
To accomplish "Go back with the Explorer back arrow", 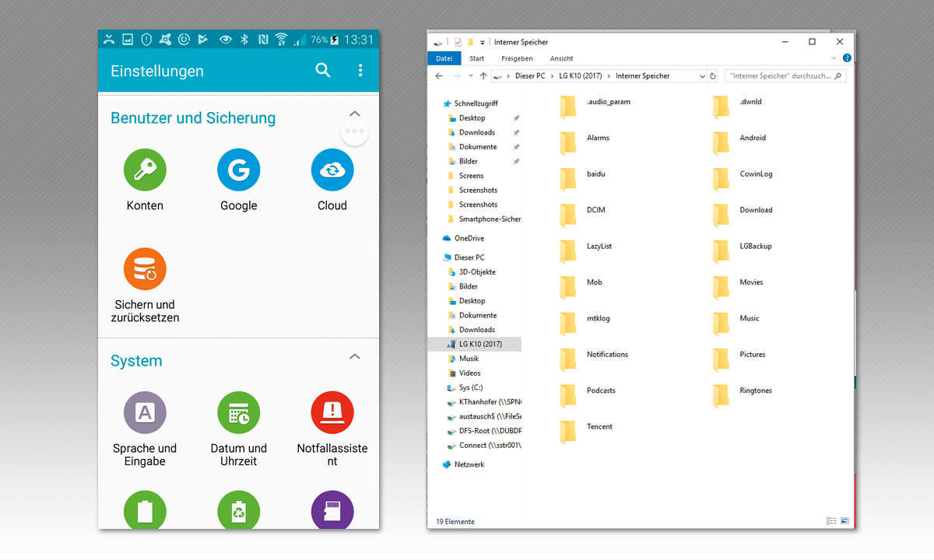I will (x=439, y=76).
